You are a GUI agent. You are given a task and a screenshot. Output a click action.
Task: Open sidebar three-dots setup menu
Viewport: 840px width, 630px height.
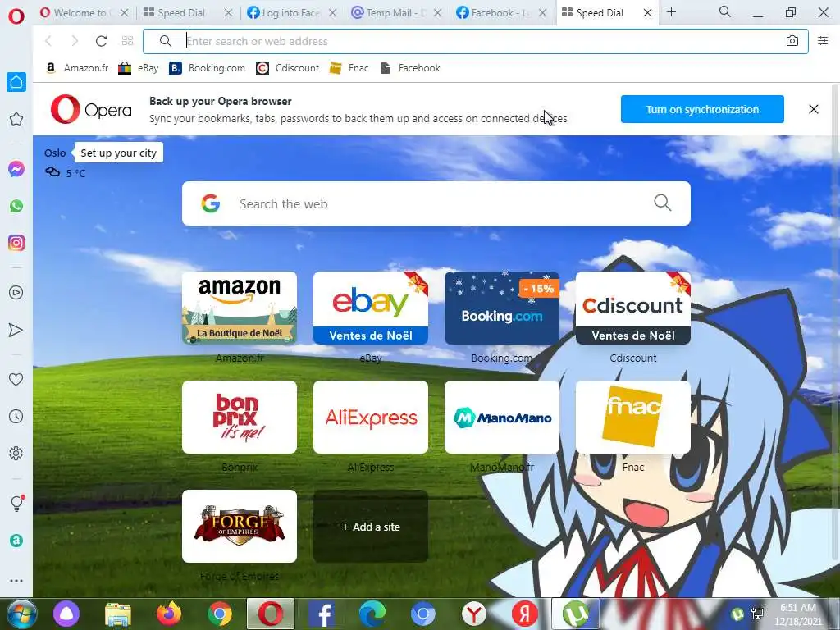click(x=16, y=581)
